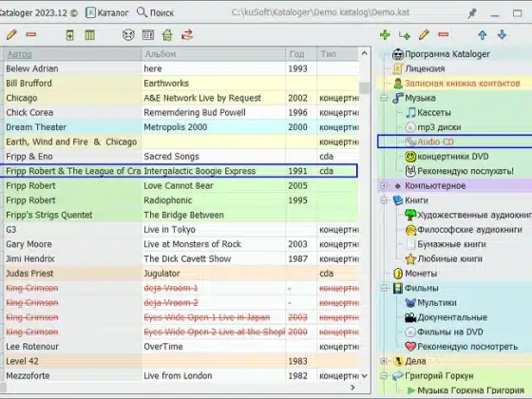
Task: Click the green plus add category icon
Action: tap(385, 34)
